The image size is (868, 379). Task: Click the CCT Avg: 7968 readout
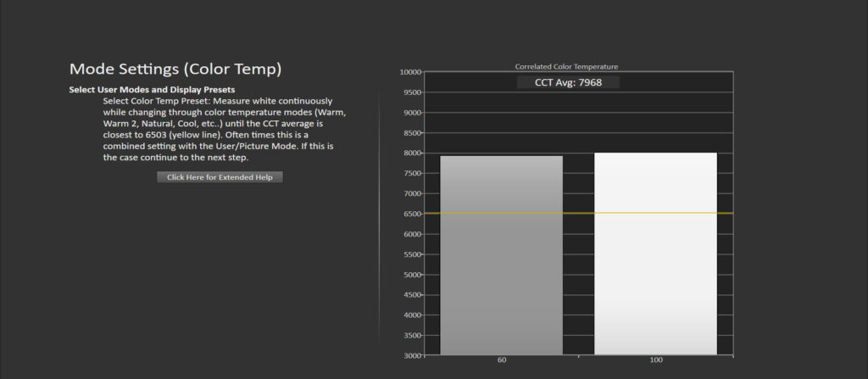[x=568, y=82]
